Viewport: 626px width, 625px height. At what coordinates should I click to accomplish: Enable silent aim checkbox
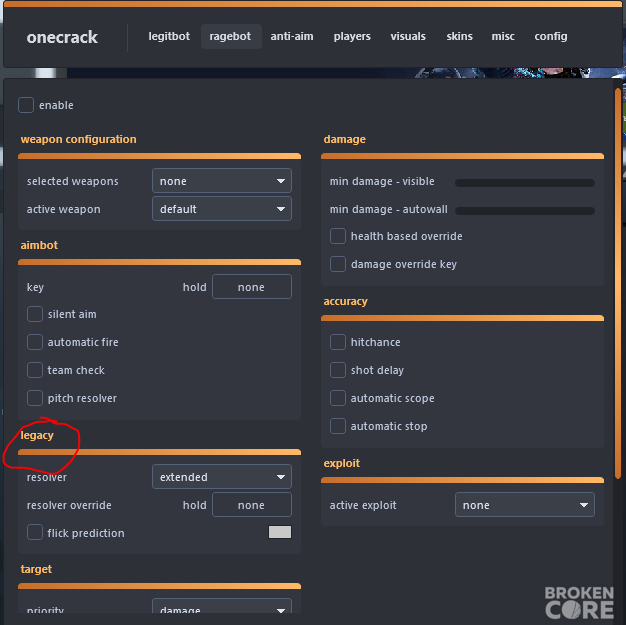35,314
